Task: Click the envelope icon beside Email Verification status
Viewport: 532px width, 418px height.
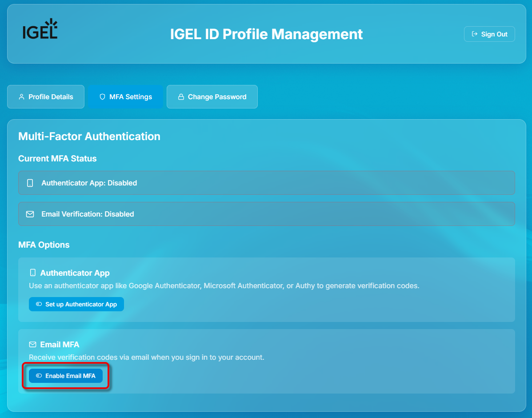Action: [30, 214]
